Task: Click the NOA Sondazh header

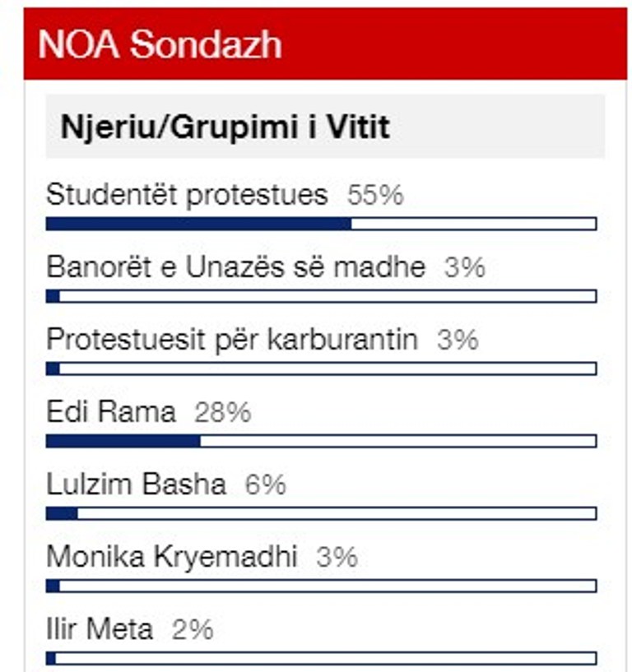Action: [x=160, y=45]
